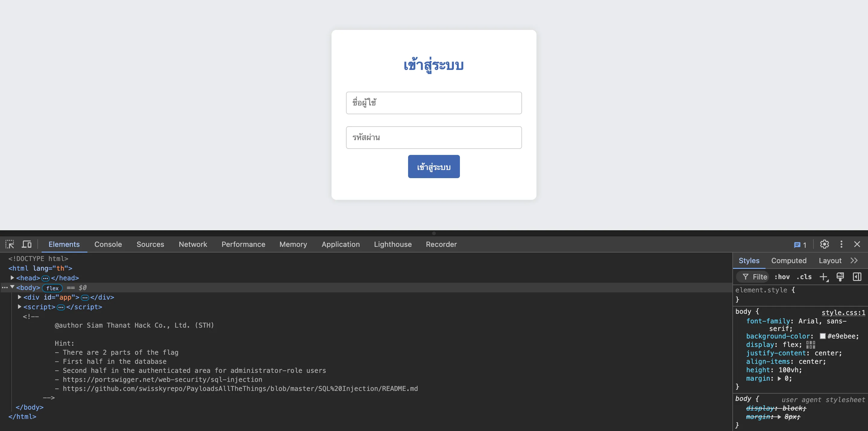This screenshot has height=431, width=868.
Task: Toggle rendering emulations paintbrush icon
Action: pyautogui.click(x=840, y=277)
